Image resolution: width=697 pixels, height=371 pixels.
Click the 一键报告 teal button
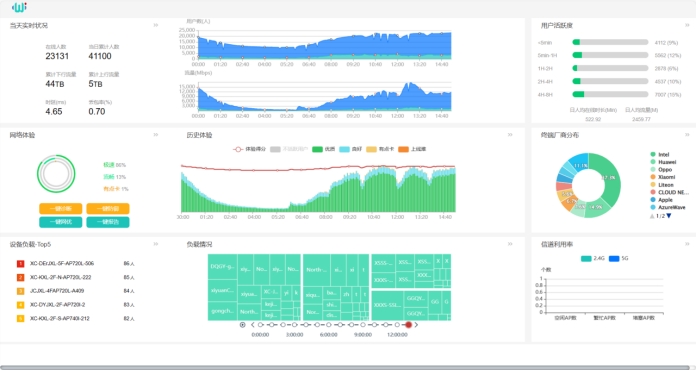click(x=108, y=222)
